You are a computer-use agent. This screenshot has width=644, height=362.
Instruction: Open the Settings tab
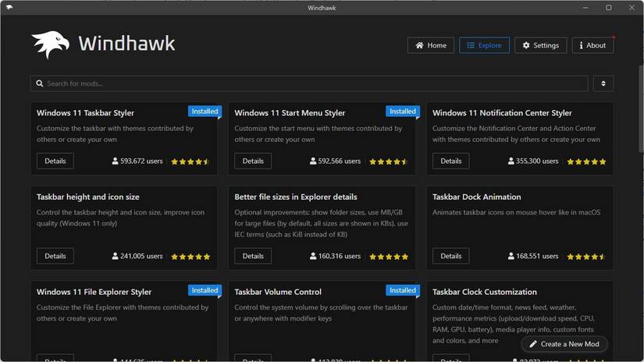click(540, 45)
